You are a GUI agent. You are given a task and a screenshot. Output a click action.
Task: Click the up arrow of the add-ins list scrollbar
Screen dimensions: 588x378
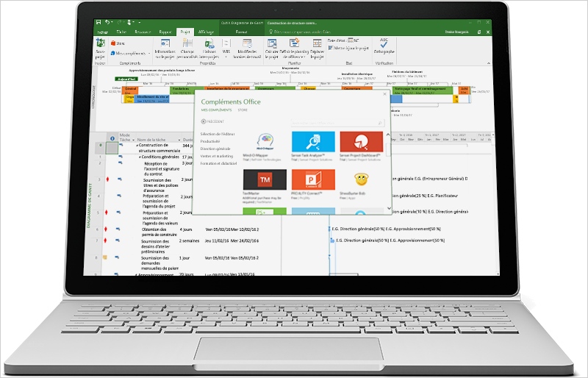388,135
